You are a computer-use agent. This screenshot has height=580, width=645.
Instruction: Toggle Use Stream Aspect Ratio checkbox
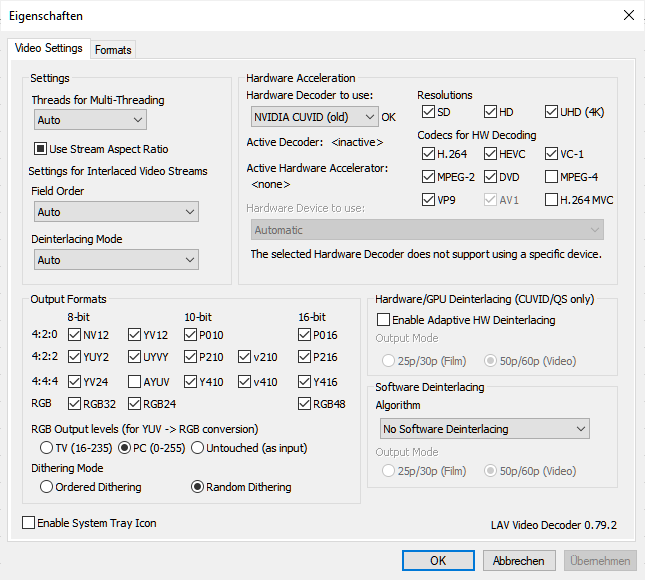click(x=42, y=149)
